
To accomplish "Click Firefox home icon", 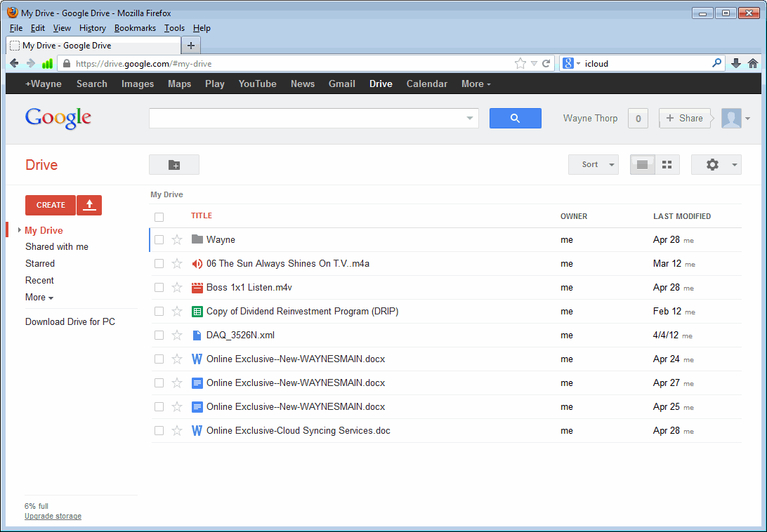I will pos(753,63).
